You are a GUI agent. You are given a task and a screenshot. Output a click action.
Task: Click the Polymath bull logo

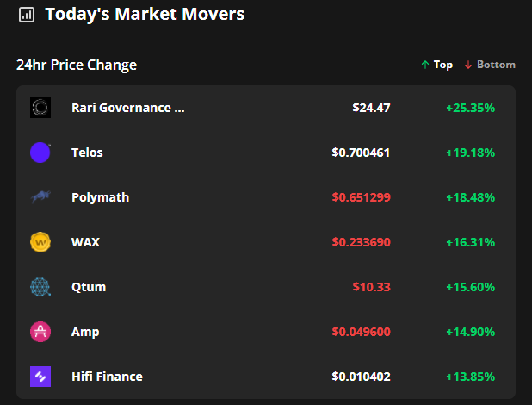tap(40, 196)
